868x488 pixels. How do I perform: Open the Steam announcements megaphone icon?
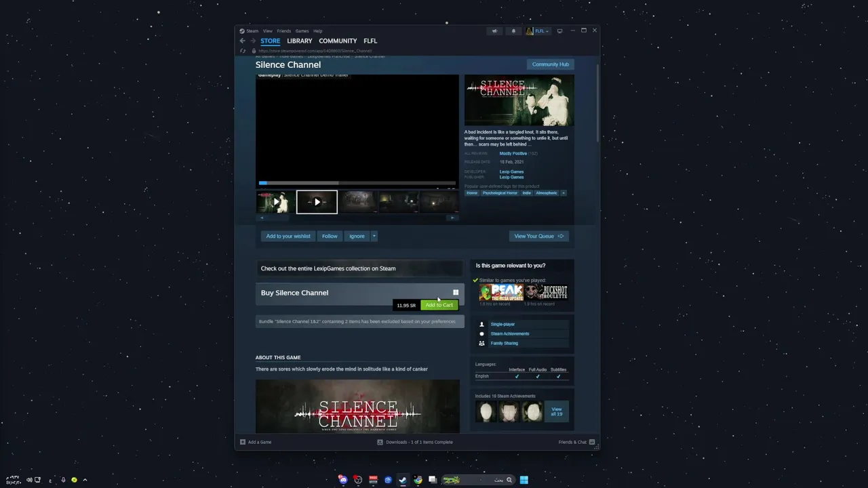[x=494, y=30]
